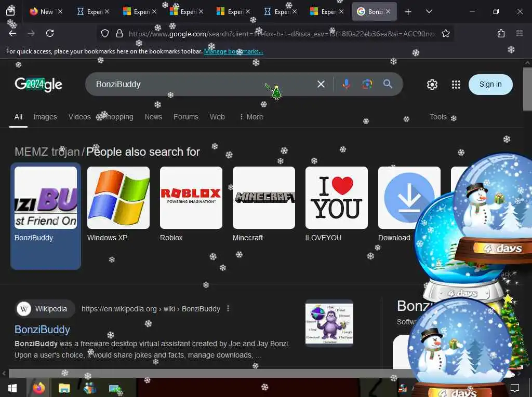
Task: Open the Roblox related search card
Action: (191, 204)
